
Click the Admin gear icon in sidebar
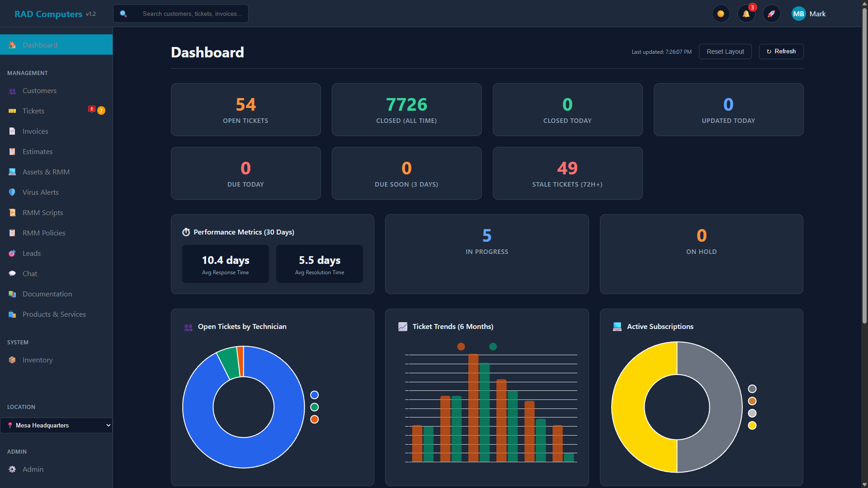click(12, 469)
